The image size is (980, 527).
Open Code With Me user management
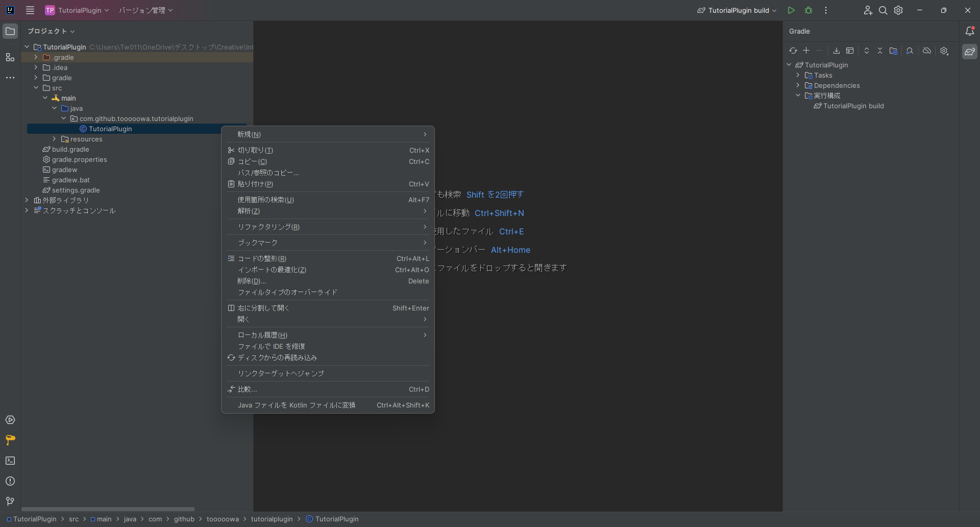(868, 10)
